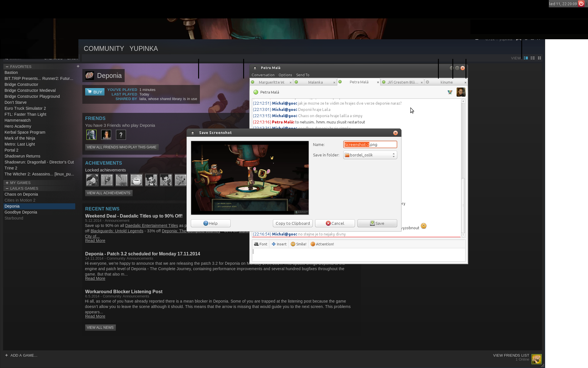The height and width of the screenshot is (368, 588).
Task: Click the fifth locked achievement icon
Action: pyautogui.click(x=151, y=180)
